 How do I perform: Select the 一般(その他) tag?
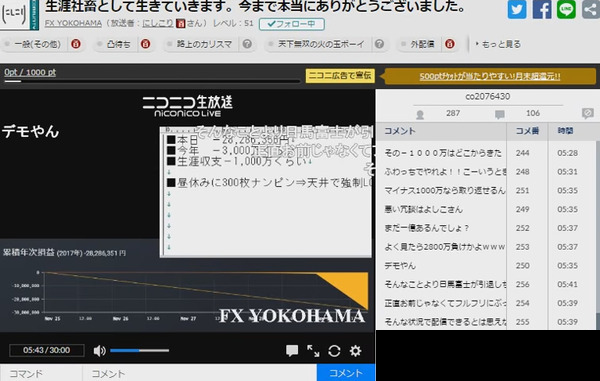pyautogui.click(x=38, y=44)
